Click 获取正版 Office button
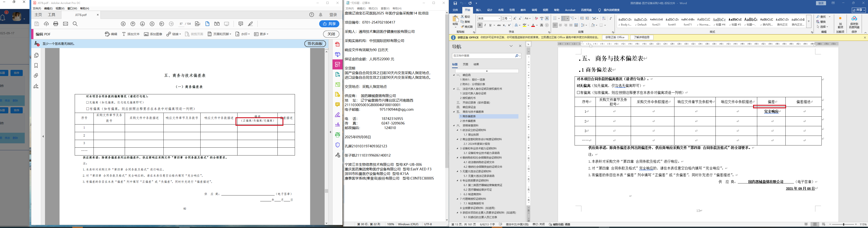Viewport: 868px width, 228px height. 615,37
